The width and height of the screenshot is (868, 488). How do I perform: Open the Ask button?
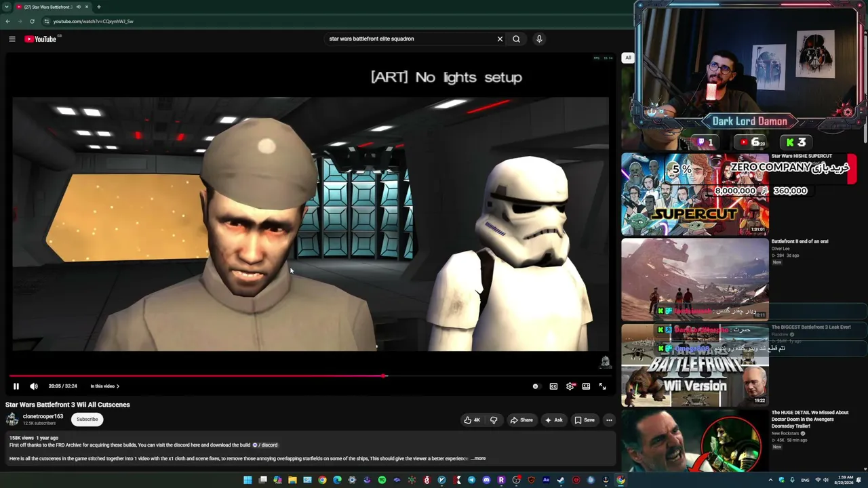pos(554,420)
